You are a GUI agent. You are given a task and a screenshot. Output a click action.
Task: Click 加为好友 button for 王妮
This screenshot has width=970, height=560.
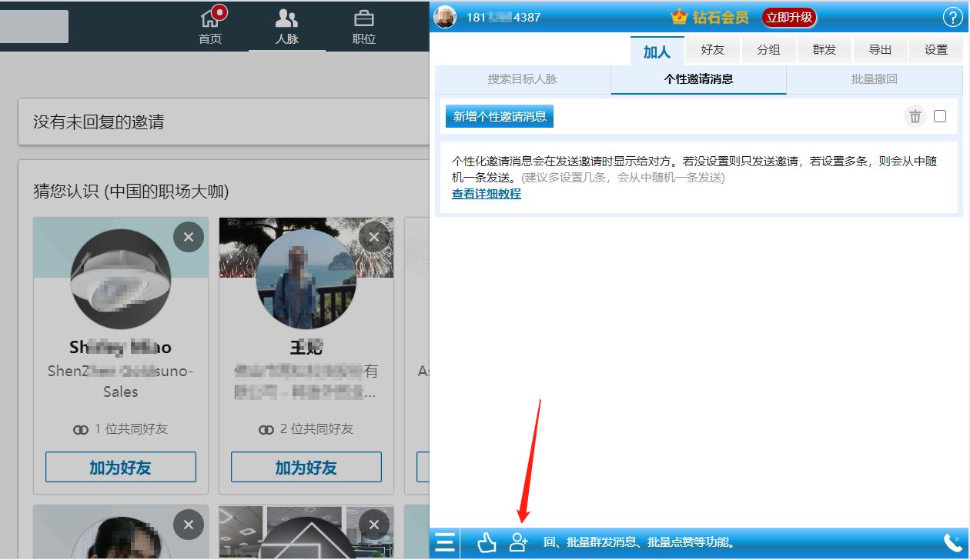(x=306, y=467)
